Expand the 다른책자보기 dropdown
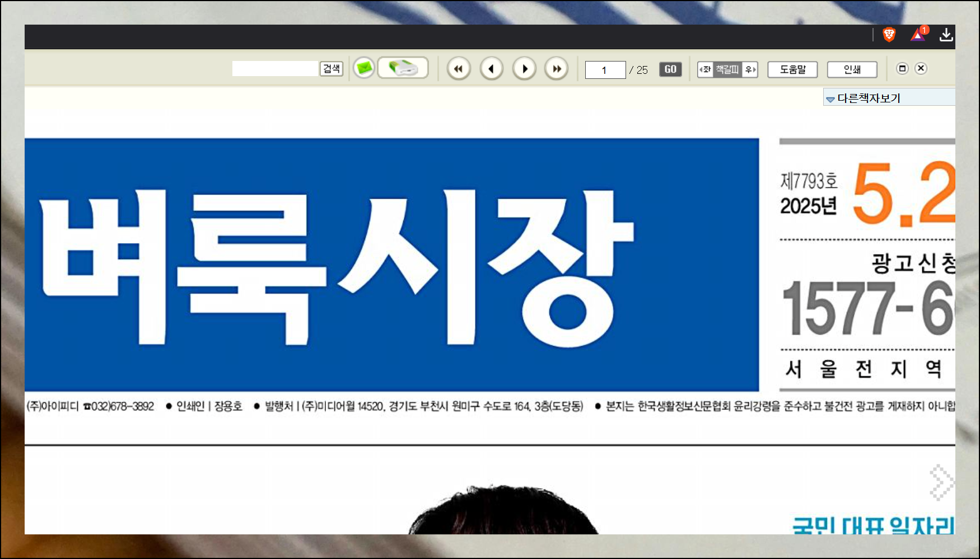This screenshot has width=980, height=559. [x=889, y=98]
